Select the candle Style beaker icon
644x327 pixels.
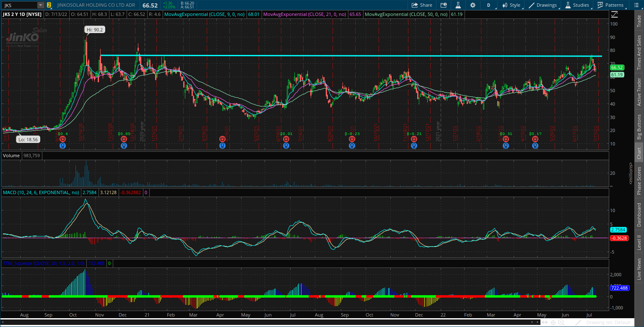click(458, 5)
